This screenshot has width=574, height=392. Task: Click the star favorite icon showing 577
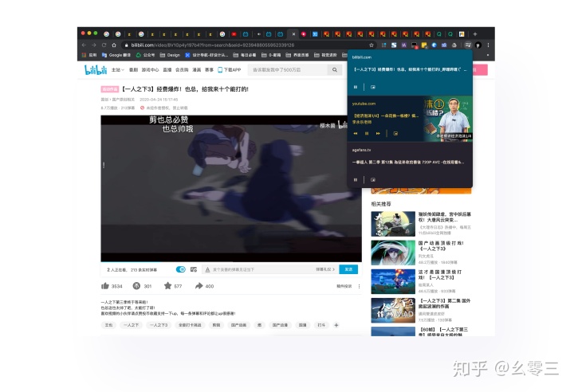click(x=167, y=285)
